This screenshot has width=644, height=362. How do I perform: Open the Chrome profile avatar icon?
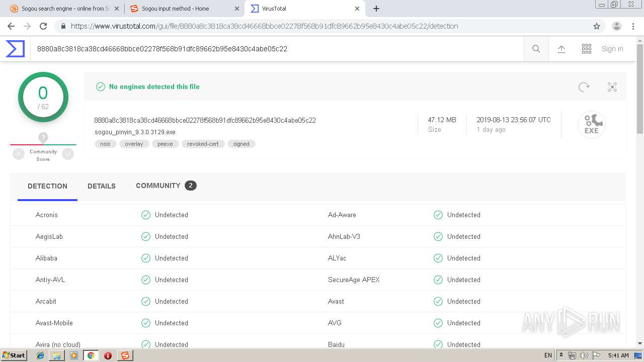(x=617, y=26)
